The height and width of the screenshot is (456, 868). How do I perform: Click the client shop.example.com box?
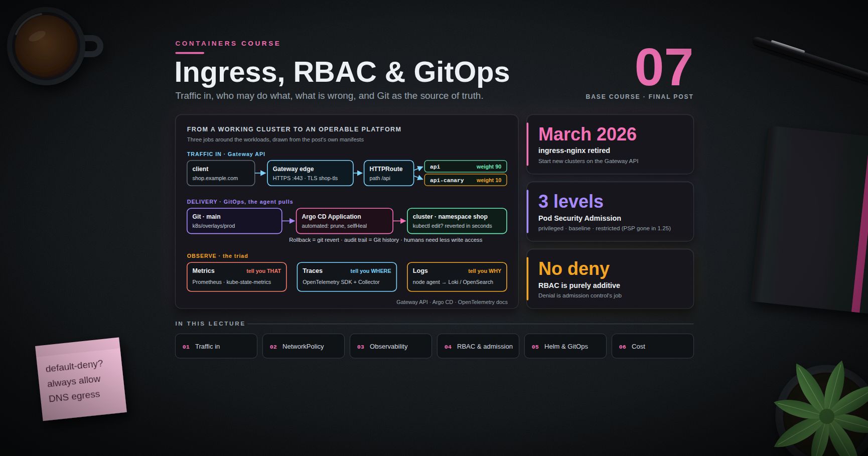tap(221, 173)
